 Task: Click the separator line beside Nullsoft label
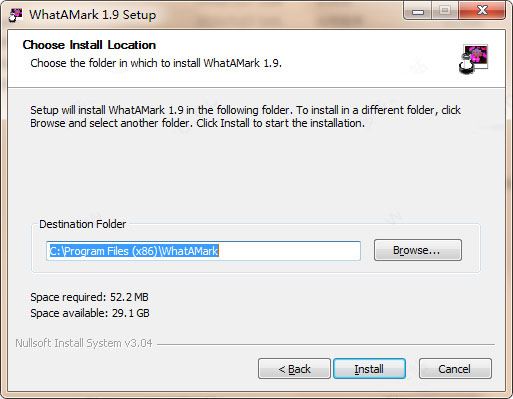pos(326,344)
